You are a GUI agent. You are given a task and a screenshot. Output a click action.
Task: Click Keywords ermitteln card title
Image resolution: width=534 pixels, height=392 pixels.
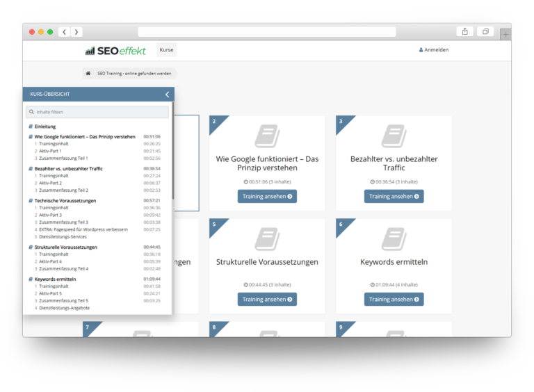[x=394, y=262]
